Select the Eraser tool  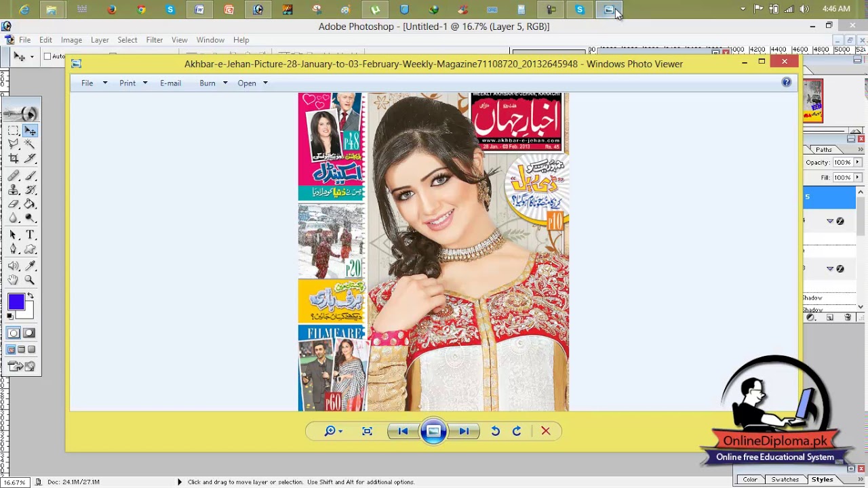tap(14, 204)
